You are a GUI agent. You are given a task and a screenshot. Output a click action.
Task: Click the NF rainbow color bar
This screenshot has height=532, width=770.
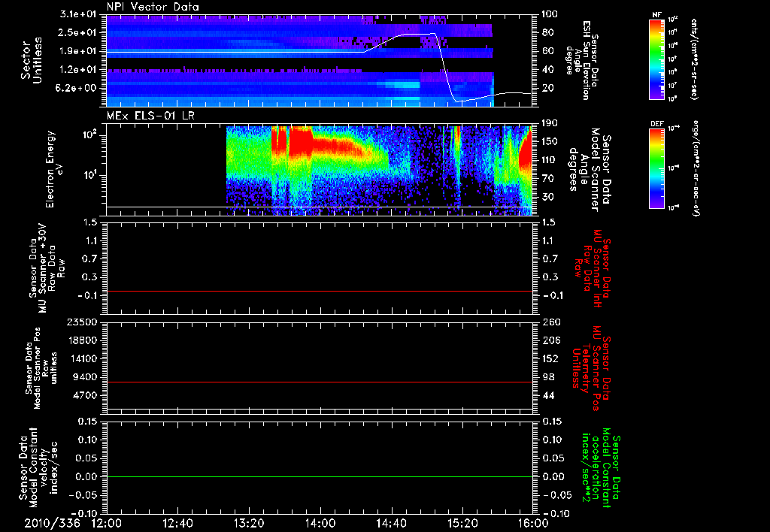657,59
